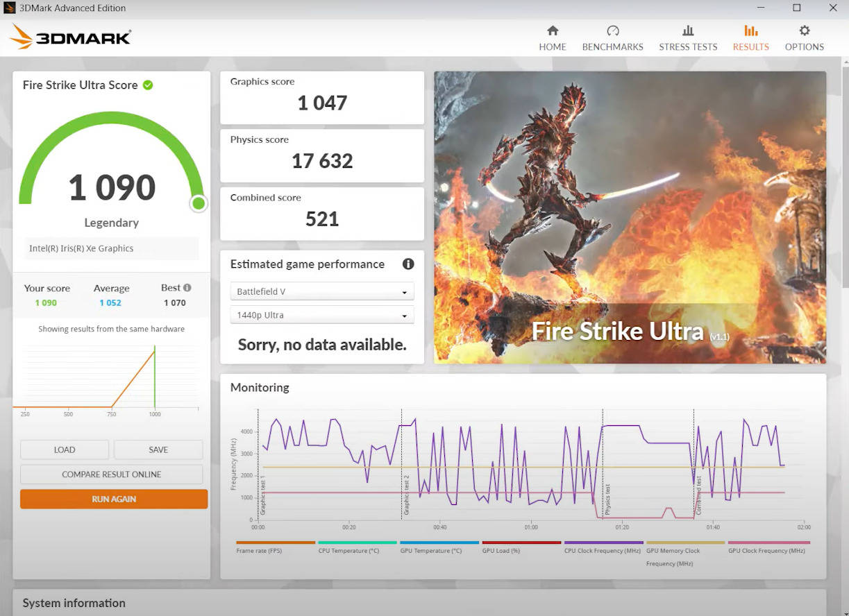Screen dimensions: 849x616
Task: Select the Results tab
Action: pos(750,38)
